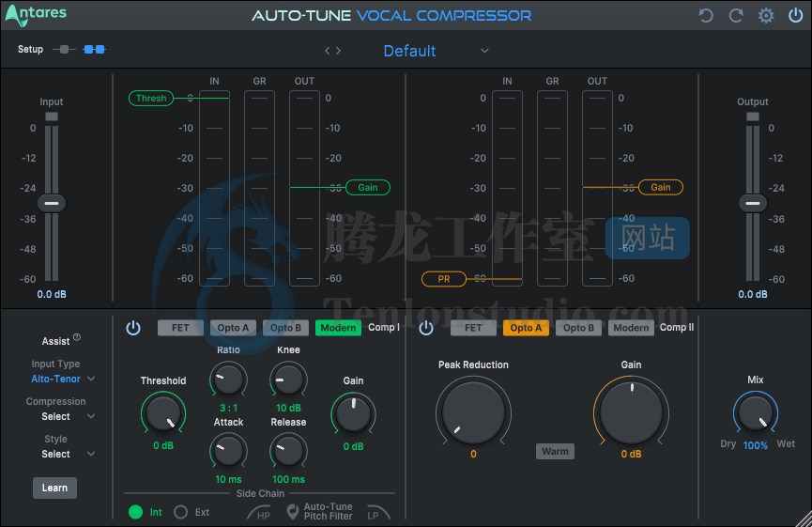Viewport: 812px width, 527px height.
Task: Go to previous preset arrow
Action: point(328,51)
